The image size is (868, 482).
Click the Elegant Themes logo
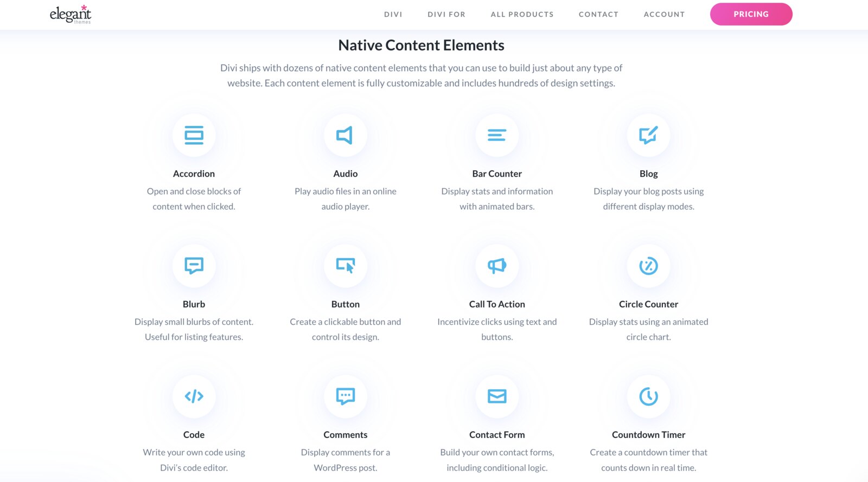tap(71, 14)
